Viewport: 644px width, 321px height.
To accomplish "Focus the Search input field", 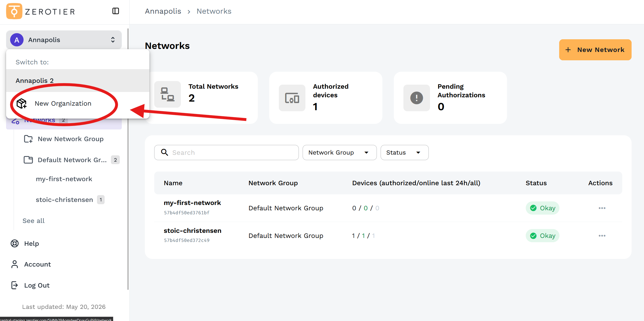I will (x=226, y=153).
